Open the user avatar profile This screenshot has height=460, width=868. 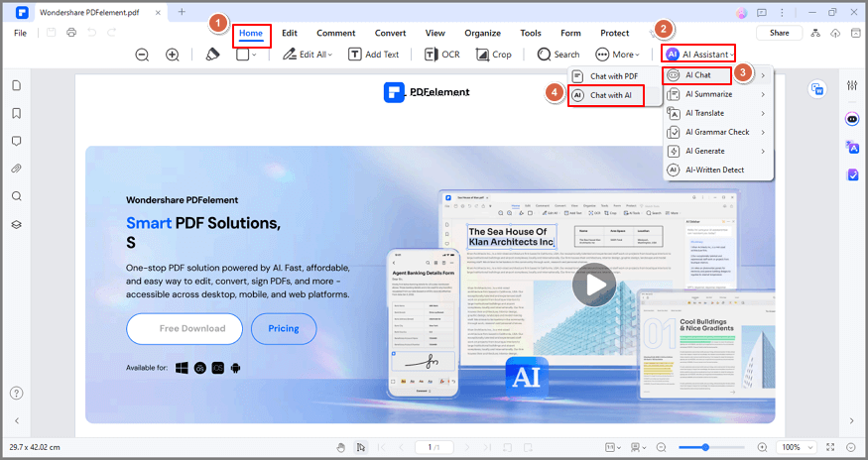pos(742,12)
